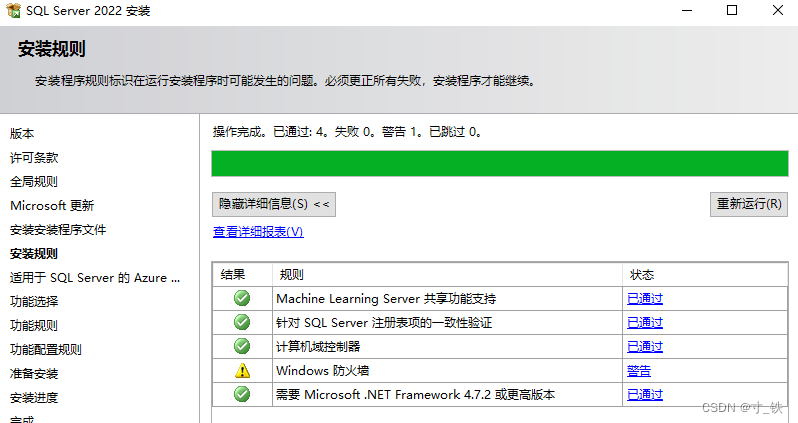
Task: Click green check icon for .NET Framework 4.7.2 rule
Action: tap(242, 394)
